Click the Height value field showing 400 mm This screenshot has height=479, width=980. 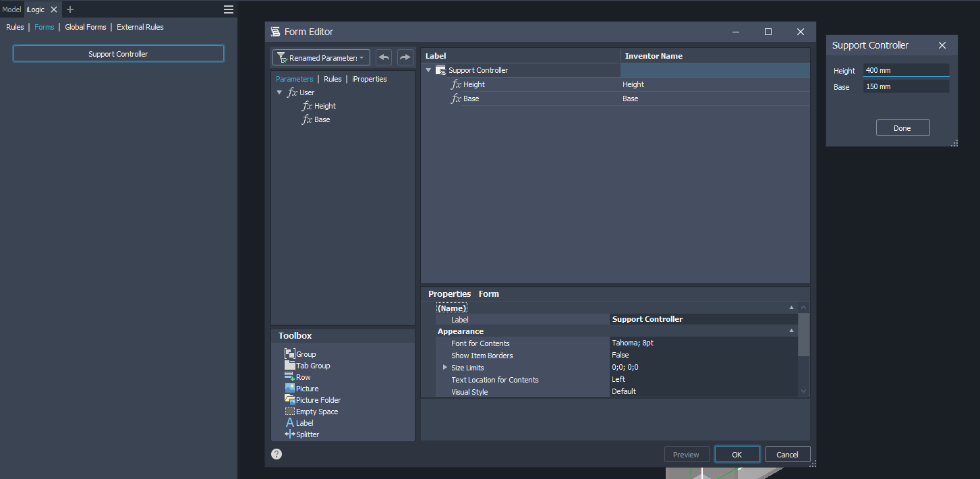click(x=906, y=70)
